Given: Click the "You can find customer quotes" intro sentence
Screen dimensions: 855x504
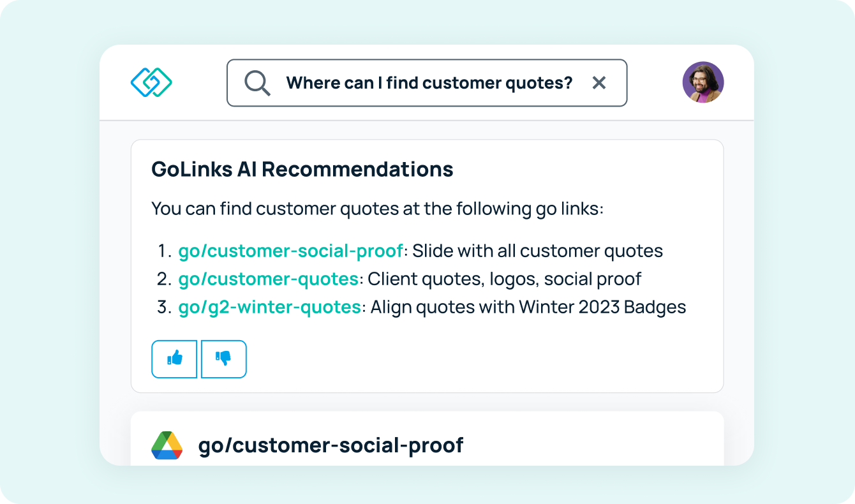Looking at the screenshot, I should 377,209.
